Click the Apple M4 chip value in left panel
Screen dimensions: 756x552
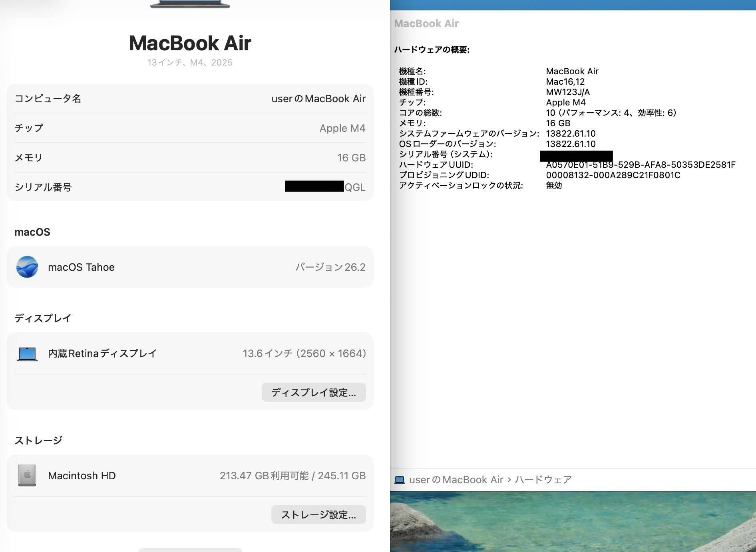coord(342,128)
